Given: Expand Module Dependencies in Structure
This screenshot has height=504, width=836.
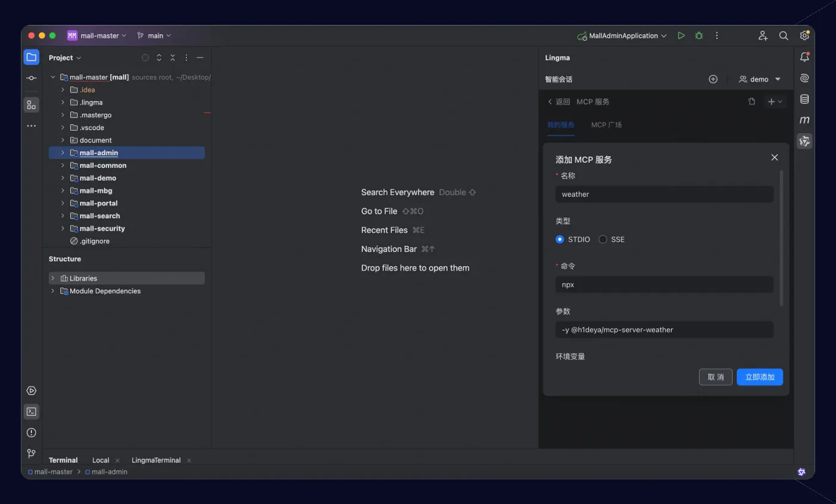Looking at the screenshot, I should [x=53, y=291].
